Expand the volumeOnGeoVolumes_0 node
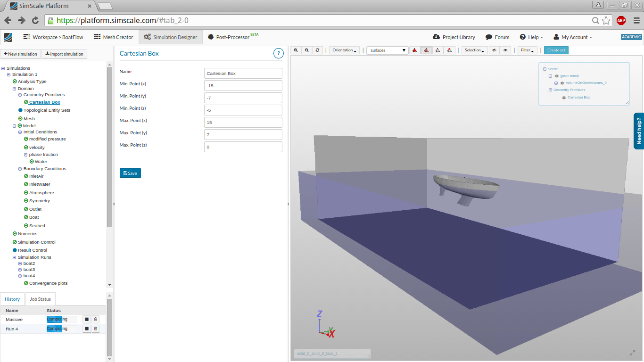 [x=556, y=83]
